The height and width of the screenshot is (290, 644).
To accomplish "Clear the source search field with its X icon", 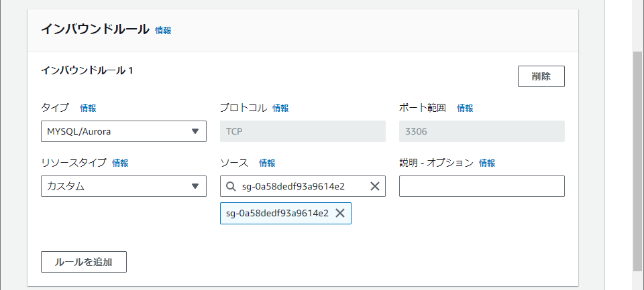I will coord(374,187).
